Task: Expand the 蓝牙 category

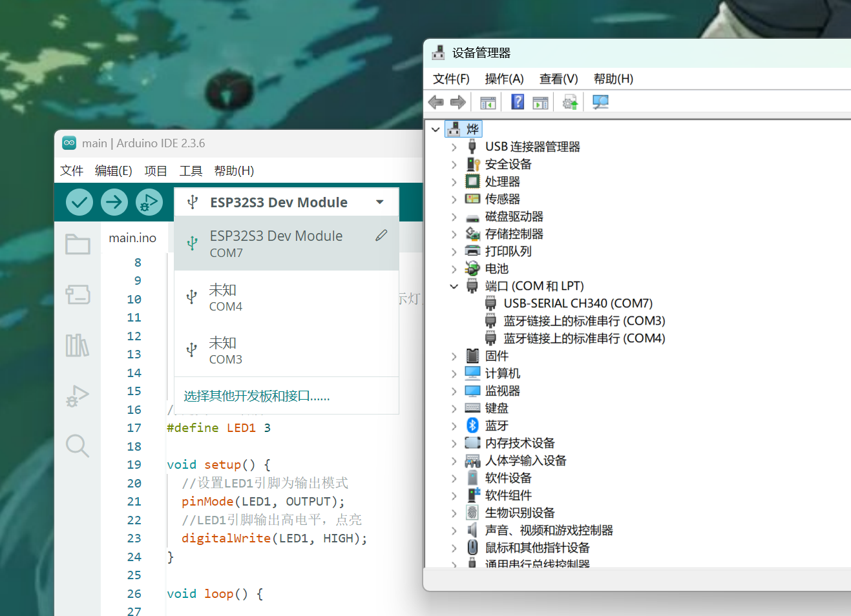Action: (454, 426)
